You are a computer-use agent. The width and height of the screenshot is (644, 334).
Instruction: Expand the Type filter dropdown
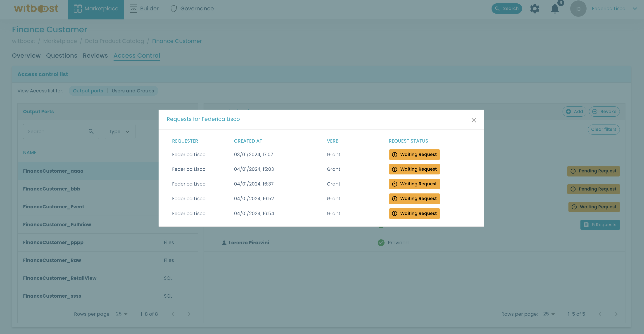119,131
